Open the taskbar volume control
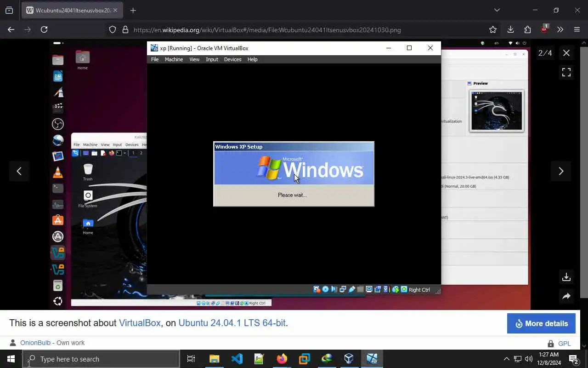The width and height of the screenshot is (588, 368). tap(529, 359)
